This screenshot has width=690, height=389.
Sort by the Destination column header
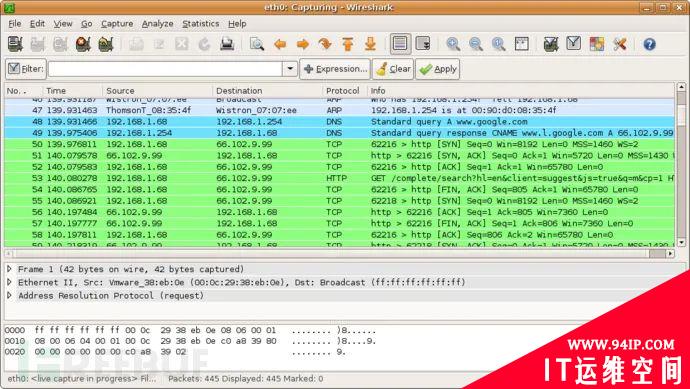pos(268,91)
